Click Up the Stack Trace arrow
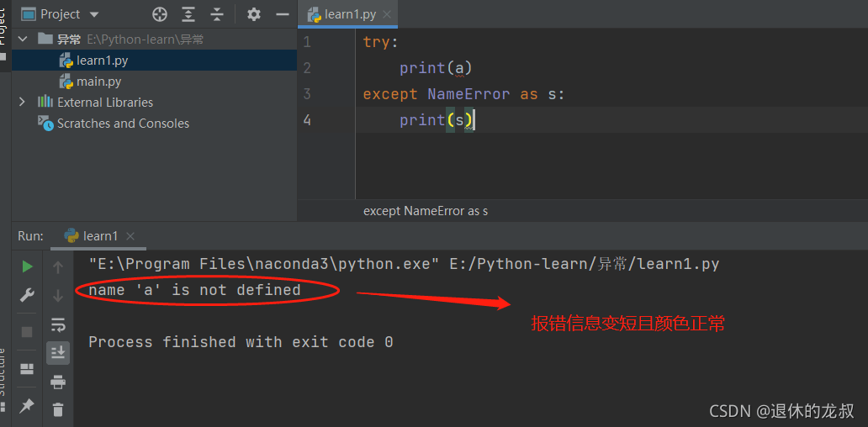The width and height of the screenshot is (868, 427). coord(57,267)
